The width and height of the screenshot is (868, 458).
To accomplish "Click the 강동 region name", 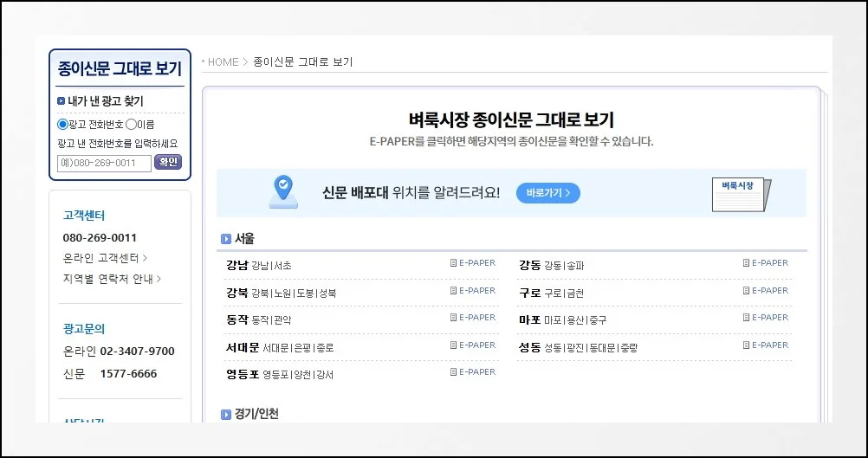I will (530, 265).
